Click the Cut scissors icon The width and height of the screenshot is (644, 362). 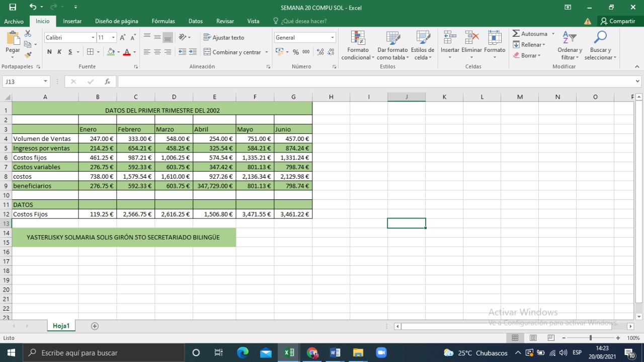click(28, 33)
